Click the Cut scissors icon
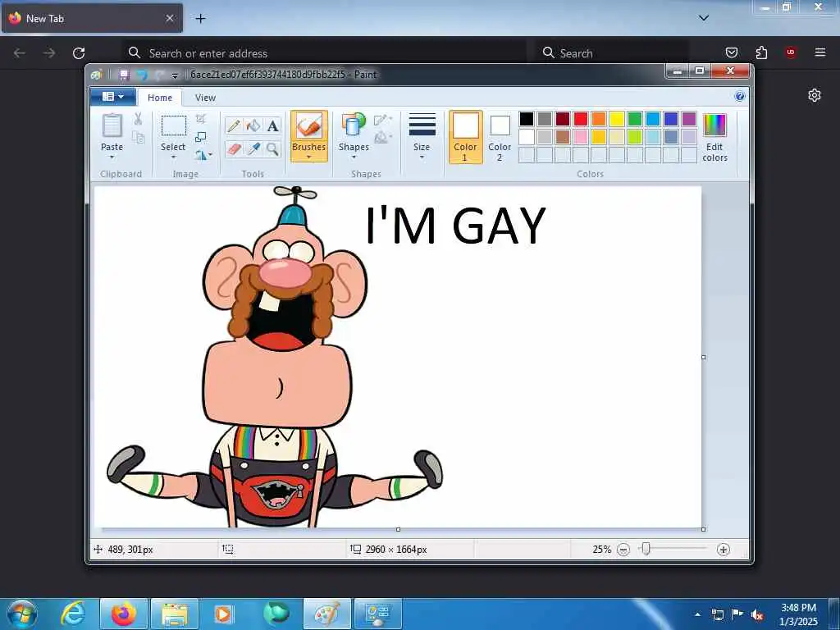 [138, 119]
